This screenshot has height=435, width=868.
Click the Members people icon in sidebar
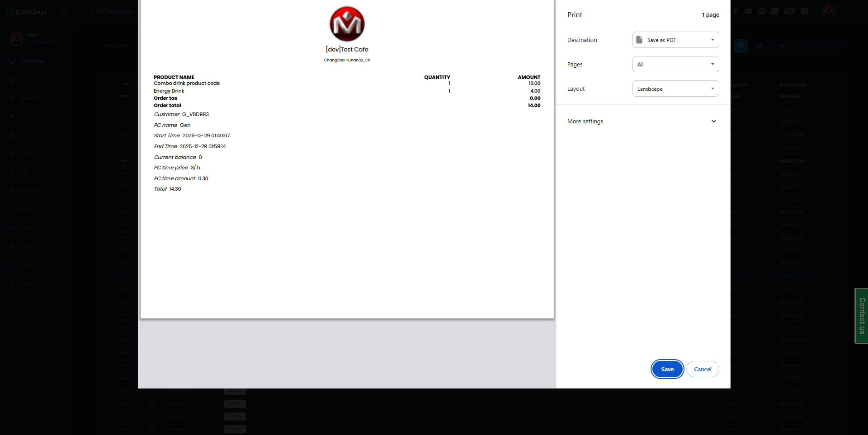click(x=12, y=98)
